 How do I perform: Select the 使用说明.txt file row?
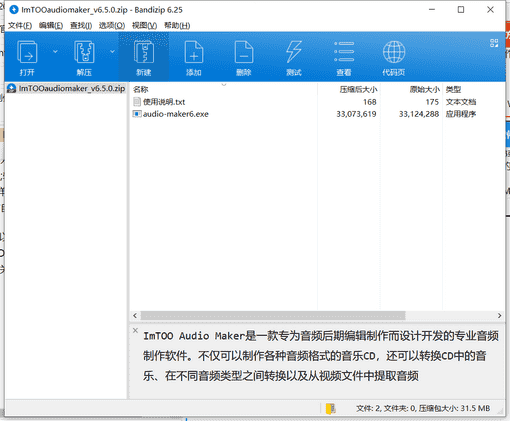point(317,102)
